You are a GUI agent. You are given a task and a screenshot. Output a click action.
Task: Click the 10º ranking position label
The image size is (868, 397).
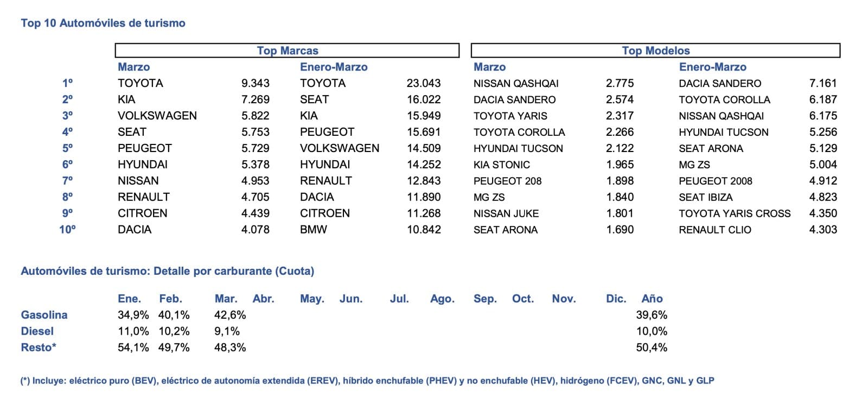pos(67,229)
